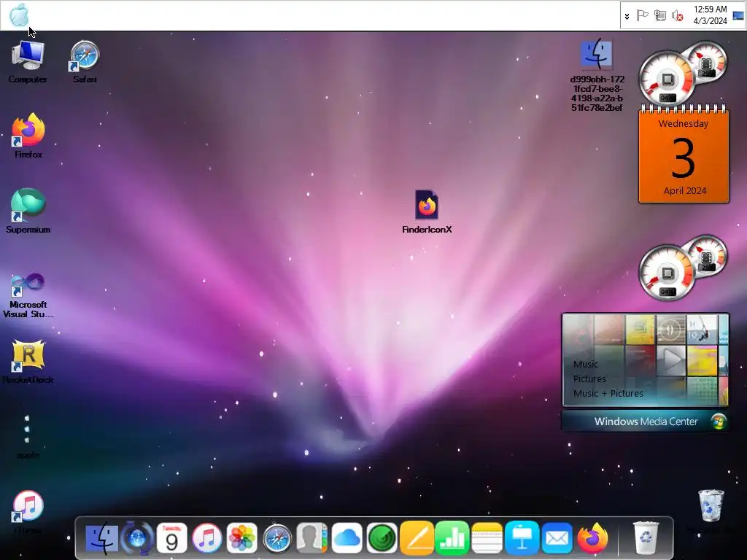Screen dimensions: 747x560
Task: Choose Pictures in the Media Center gadget
Action: (589, 379)
